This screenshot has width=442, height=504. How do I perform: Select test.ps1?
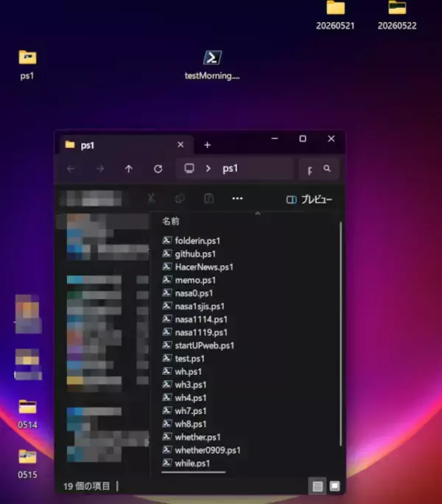183,359
